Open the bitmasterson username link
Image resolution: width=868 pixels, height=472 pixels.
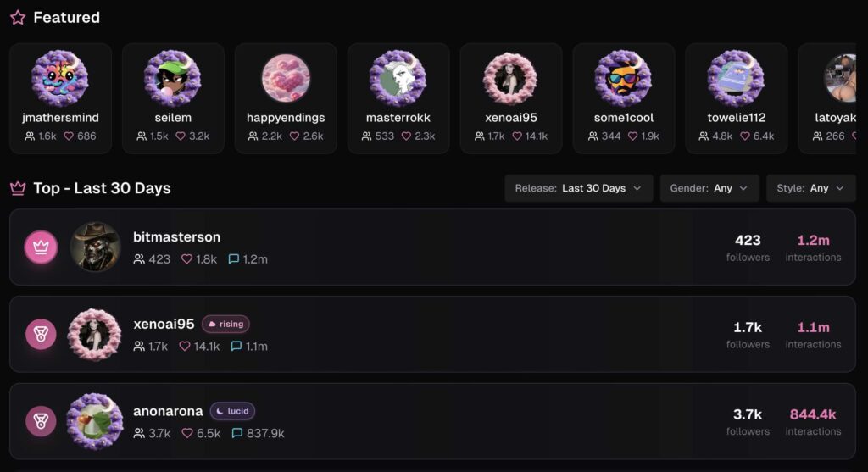176,237
